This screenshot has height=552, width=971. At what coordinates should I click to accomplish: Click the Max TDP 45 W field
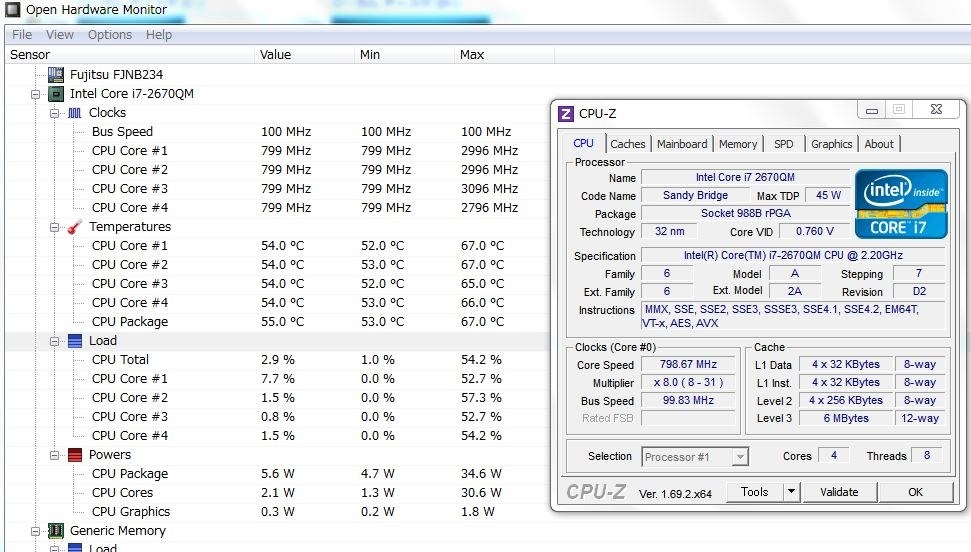tap(828, 196)
